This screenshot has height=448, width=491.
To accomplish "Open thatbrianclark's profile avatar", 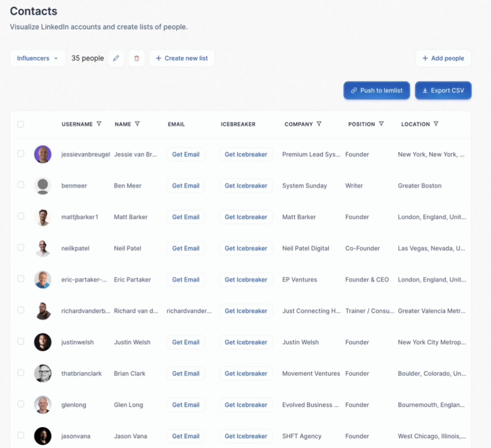I will (x=43, y=373).
